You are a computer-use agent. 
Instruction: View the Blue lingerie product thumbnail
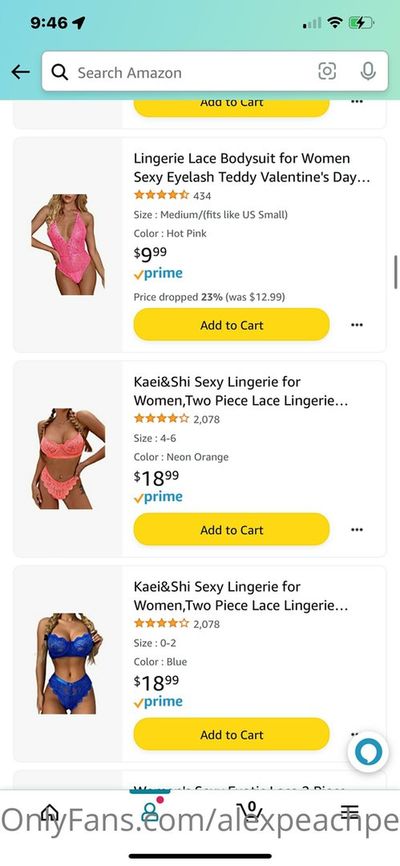point(69,663)
